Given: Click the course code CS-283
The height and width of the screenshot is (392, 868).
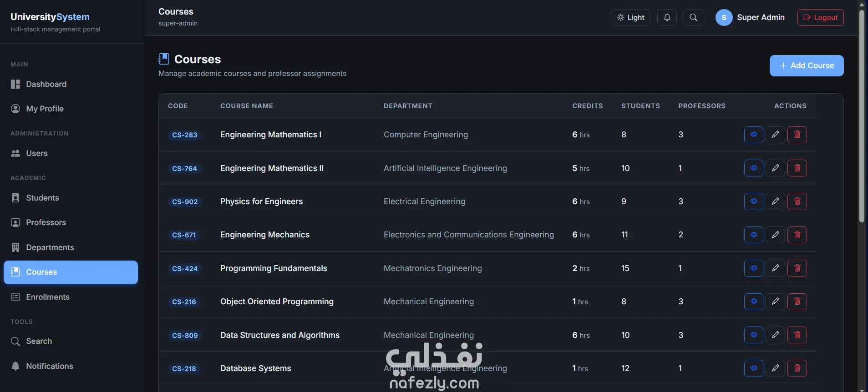Looking at the screenshot, I should pos(185,135).
